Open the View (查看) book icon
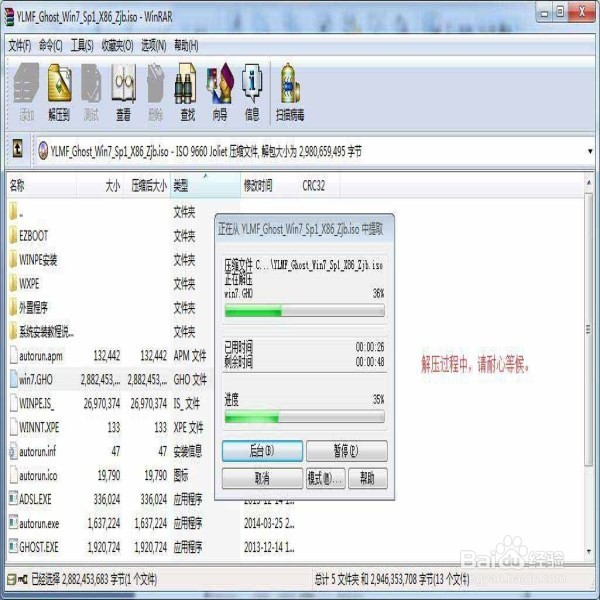This screenshot has height=600, width=600. coord(123,83)
